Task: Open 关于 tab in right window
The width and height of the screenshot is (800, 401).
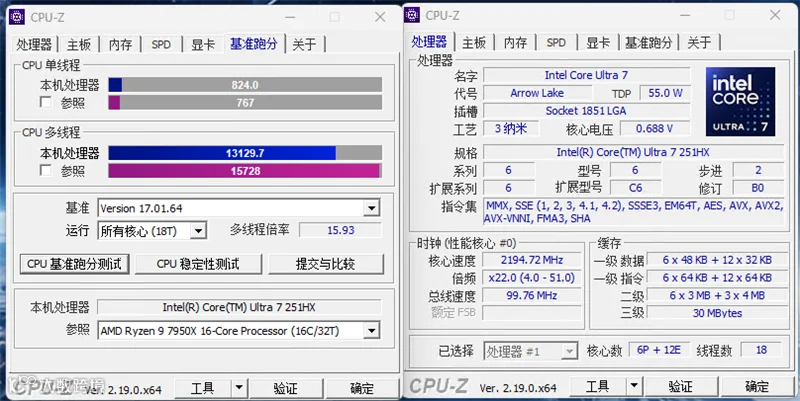Action: [699, 42]
